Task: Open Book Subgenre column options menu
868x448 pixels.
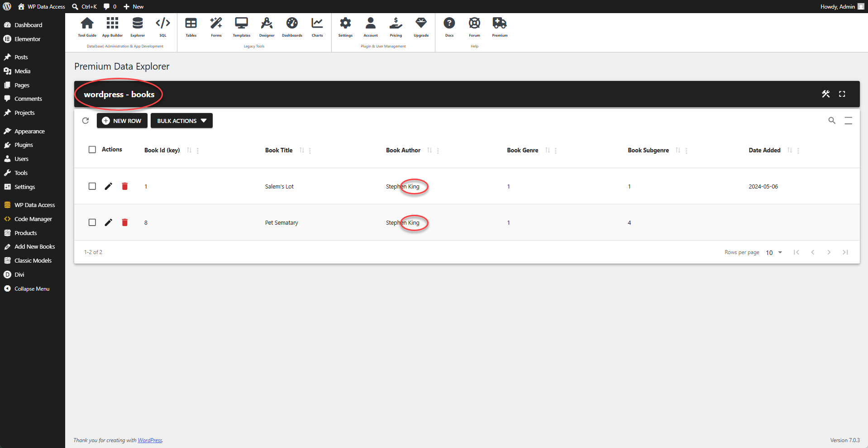Action: pos(687,151)
